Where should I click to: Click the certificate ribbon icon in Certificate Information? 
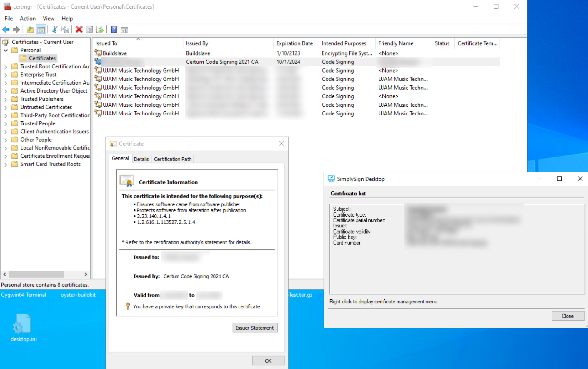coord(127,181)
